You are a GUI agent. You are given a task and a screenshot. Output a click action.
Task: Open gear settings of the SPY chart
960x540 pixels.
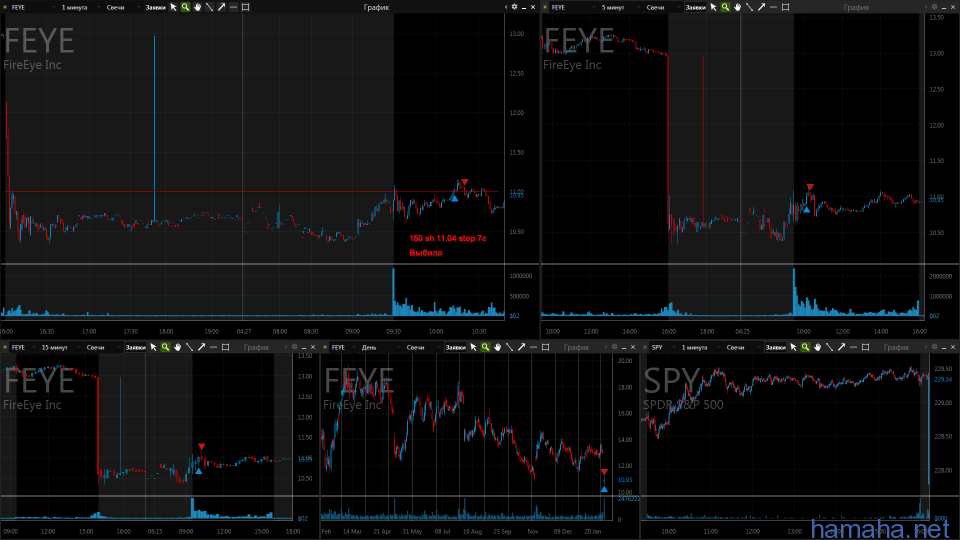click(934, 347)
